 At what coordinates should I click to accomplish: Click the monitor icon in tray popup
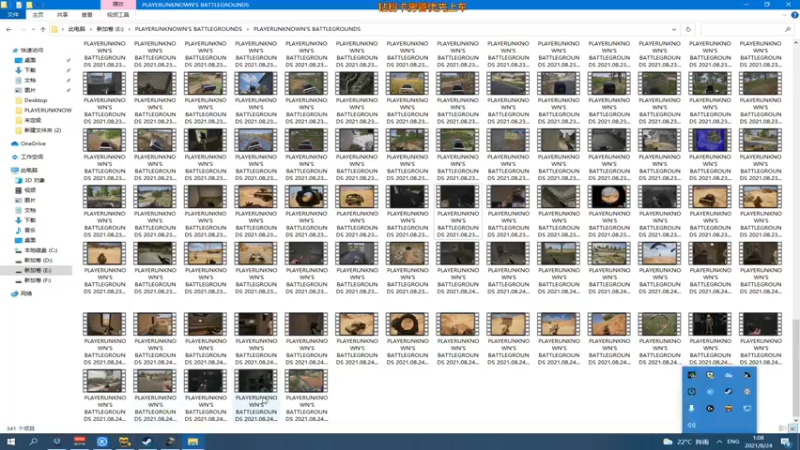pos(747,409)
